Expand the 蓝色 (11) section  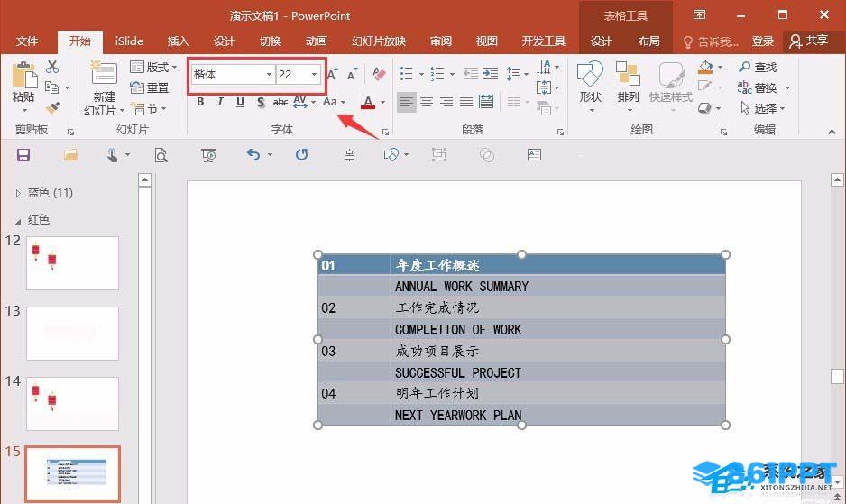click(18, 193)
